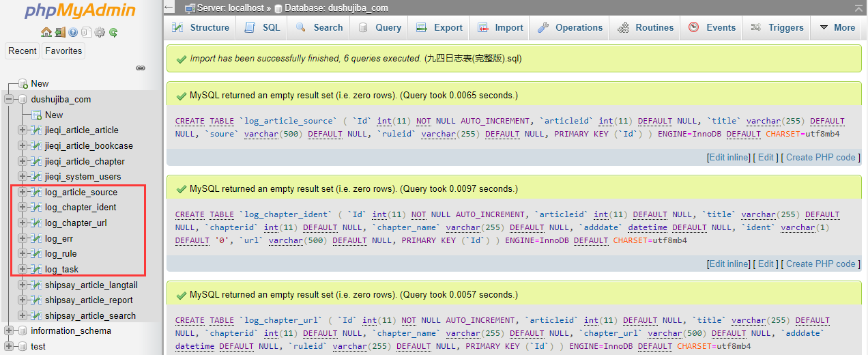Collapse the dushujiba_com database tree
The height and width of the screenshot is (355, 868).
pyautogui.click(x=9, y=100)
